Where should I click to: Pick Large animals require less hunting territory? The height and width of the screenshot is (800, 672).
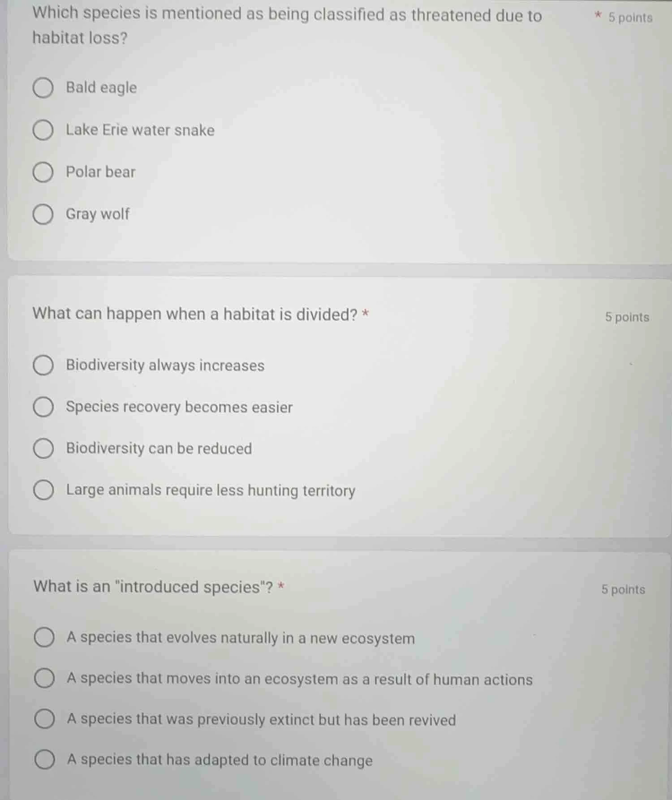pos(43,490)
